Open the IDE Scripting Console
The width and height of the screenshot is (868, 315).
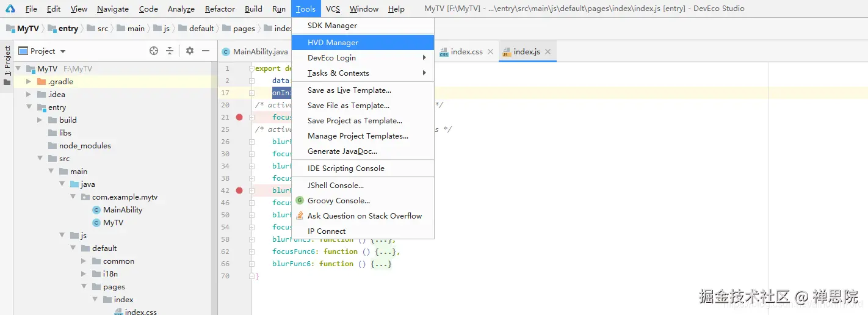tap(363, 168)
